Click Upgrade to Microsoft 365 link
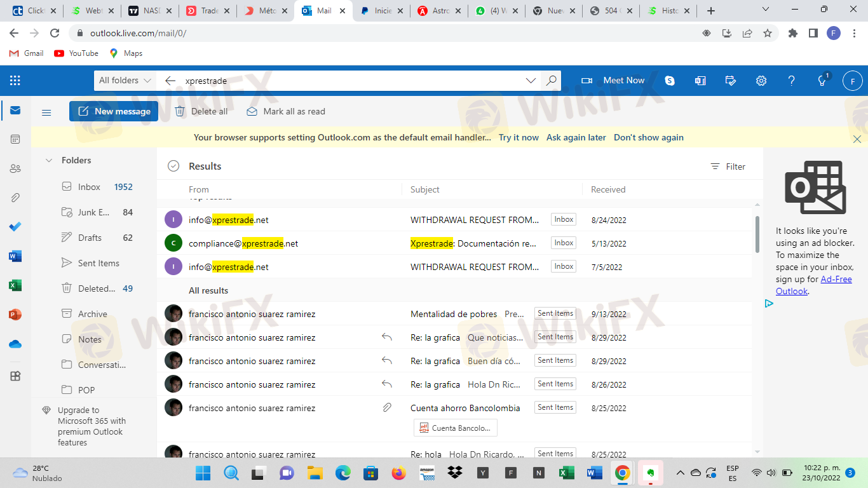This screenshot has height=488, width=868. pos(92,426)
